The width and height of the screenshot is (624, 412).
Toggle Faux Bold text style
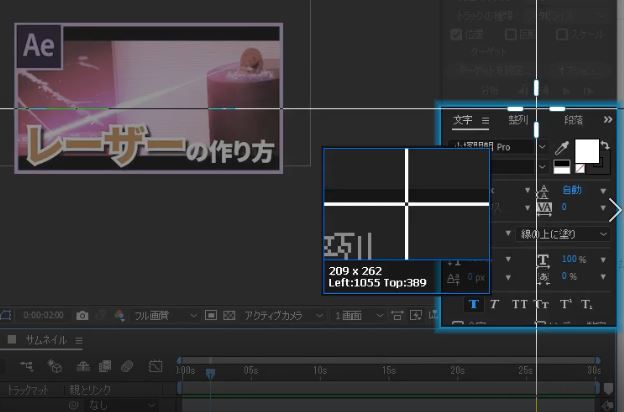pos(474,305)
